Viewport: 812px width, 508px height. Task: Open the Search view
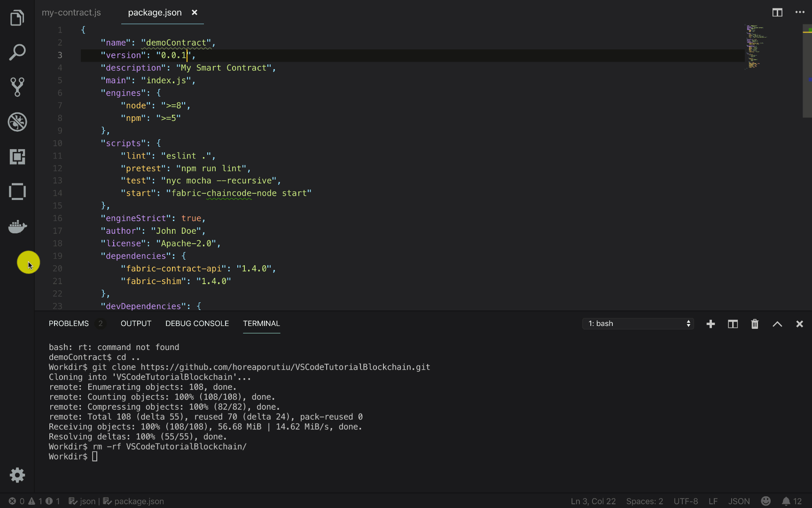pos(17,52)
